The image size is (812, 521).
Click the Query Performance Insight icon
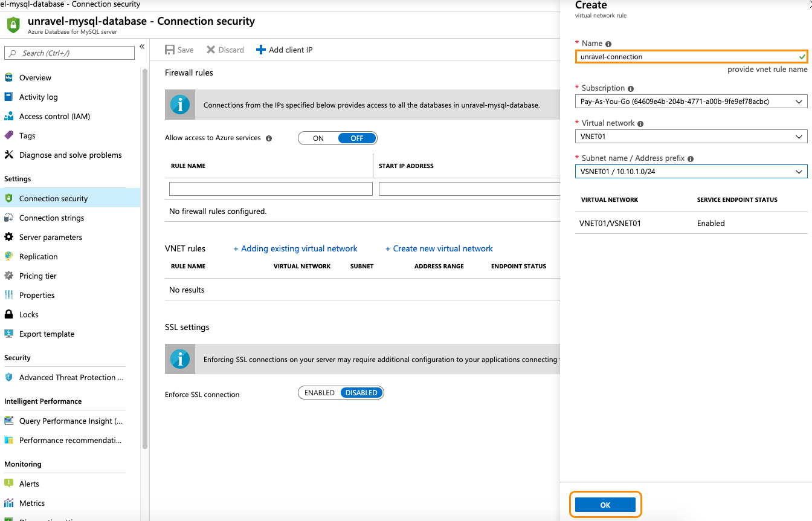coord(8,421)
